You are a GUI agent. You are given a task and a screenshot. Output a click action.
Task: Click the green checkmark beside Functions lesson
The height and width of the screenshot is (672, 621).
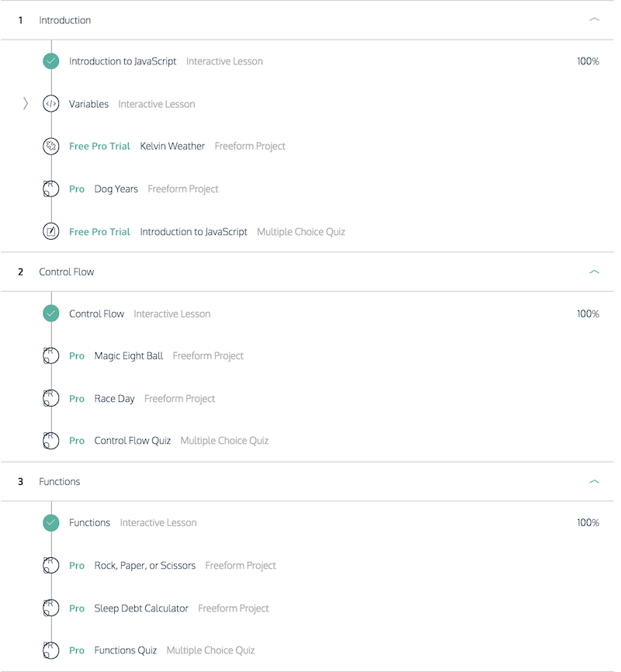click(50, 522)
